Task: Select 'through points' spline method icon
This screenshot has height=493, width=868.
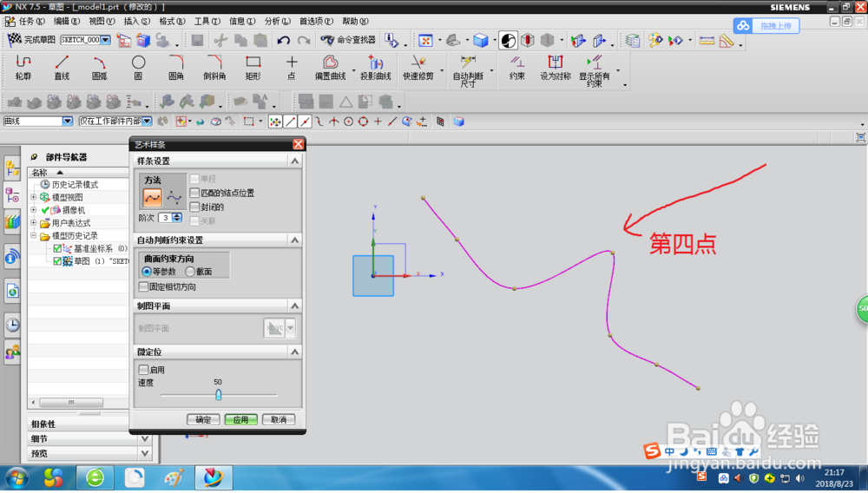Action: coord(152,198)
